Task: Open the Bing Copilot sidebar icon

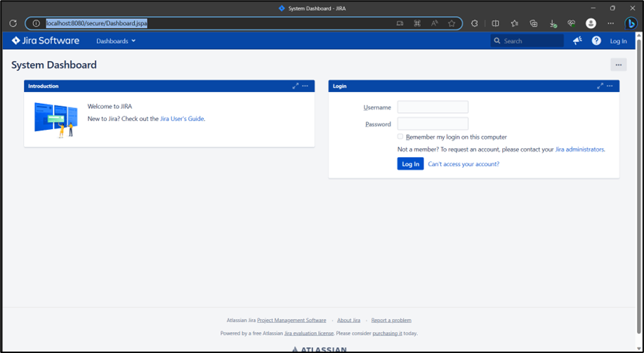Action: [631, 23]
